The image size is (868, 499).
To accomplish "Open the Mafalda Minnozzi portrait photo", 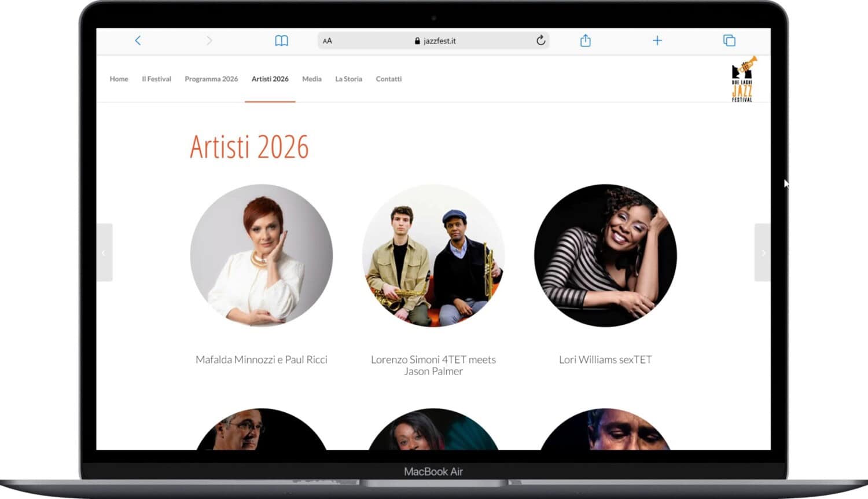I will click(262, 255).
